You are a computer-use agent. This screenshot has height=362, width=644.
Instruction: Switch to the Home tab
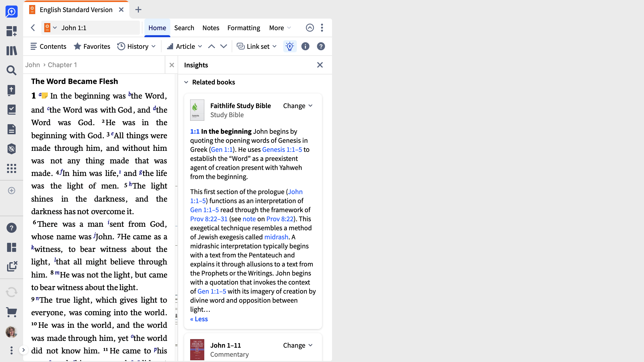(x=157, y=28)
